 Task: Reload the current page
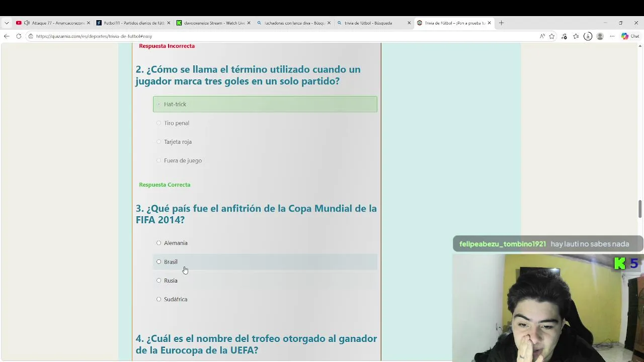(19, 36)
